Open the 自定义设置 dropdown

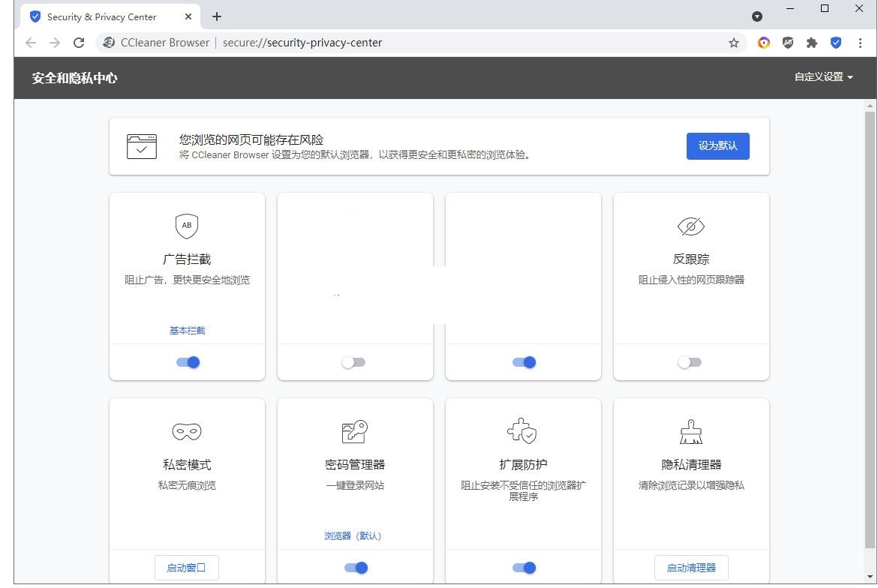point(822,76)
